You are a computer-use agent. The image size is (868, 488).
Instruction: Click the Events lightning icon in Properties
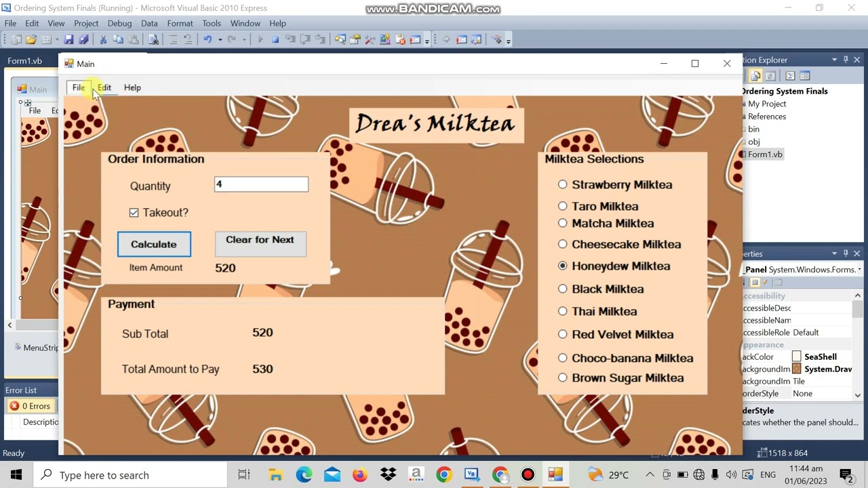[x=766, y=283]
